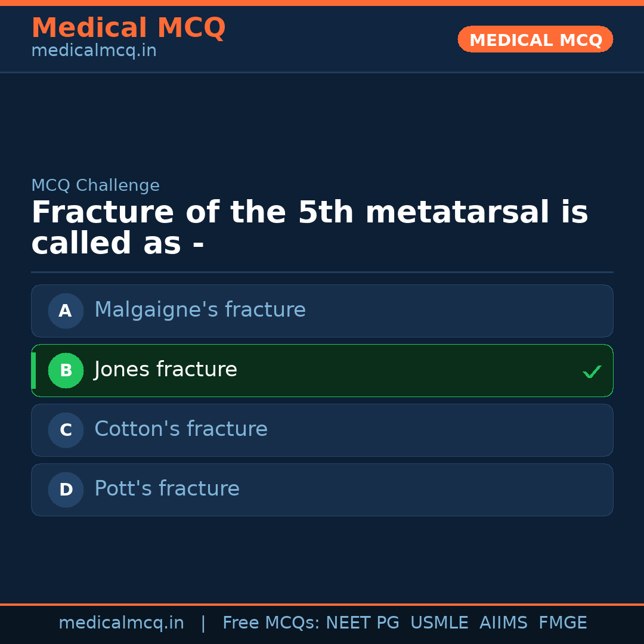Select the Jones fracture answer option

click(322, 370)
